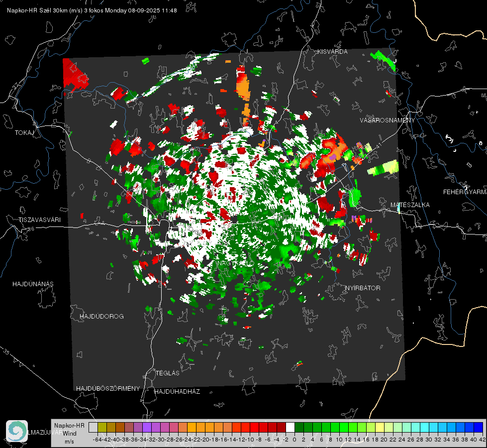Pick the dark green legend swatch between 0 and 2

click(299, 427)
